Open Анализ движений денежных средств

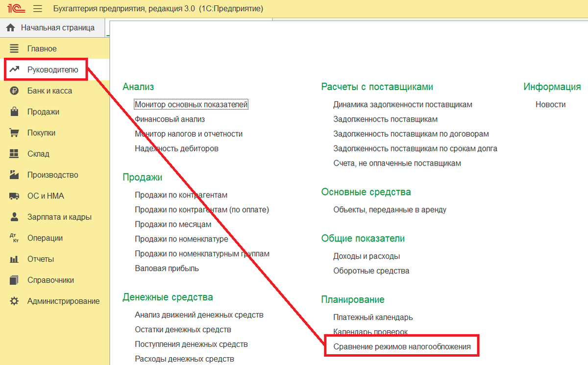(x=199, y=315)
